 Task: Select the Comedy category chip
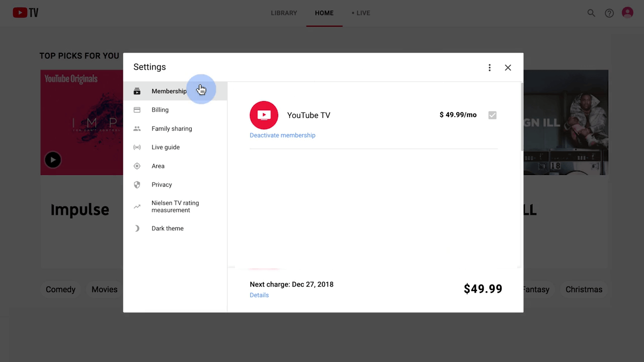(x=60, y=290)
